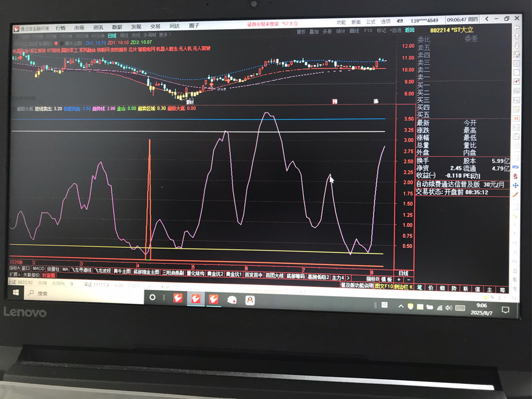Screen dimensions: 532x399
Task: Select the 关联报价 tab
Action: coord(31,275)
